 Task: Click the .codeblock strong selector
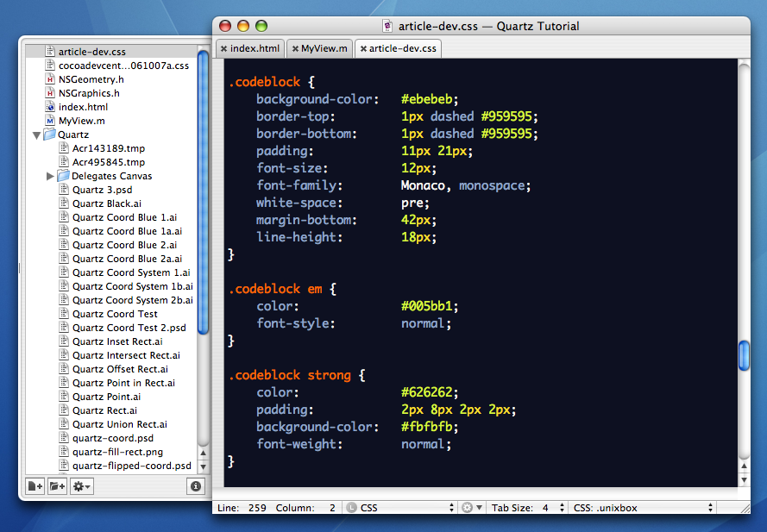290,375
